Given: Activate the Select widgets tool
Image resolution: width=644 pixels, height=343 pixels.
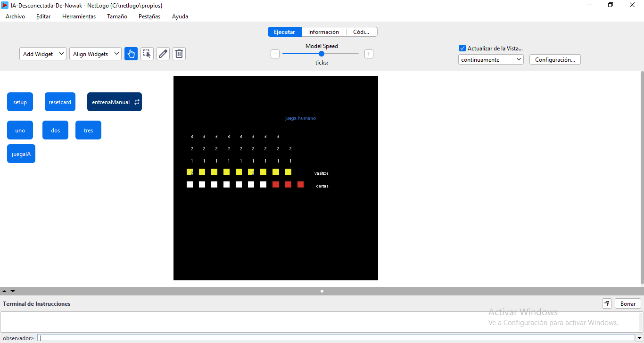Looking at the screenshot, I should (x=147, y=54).
